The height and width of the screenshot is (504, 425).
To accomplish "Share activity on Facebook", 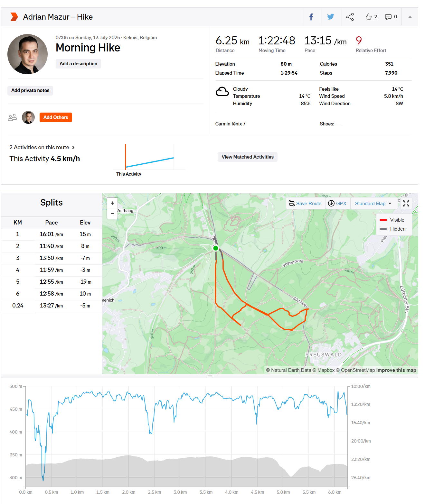I will 311,17.
